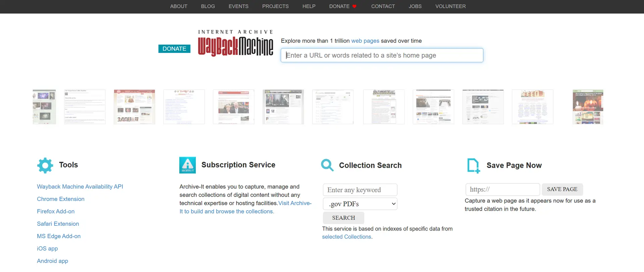The height and width of the screenshot is (272, 644).
Task: Click the Save Page Now document icon
Action: (474, 166)
